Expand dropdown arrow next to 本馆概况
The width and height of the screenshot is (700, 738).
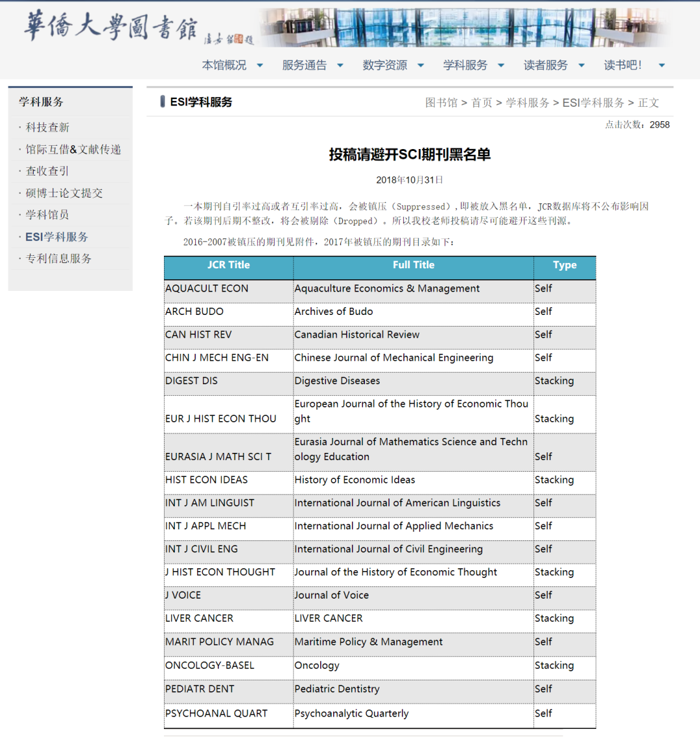(x=260, y=65)
